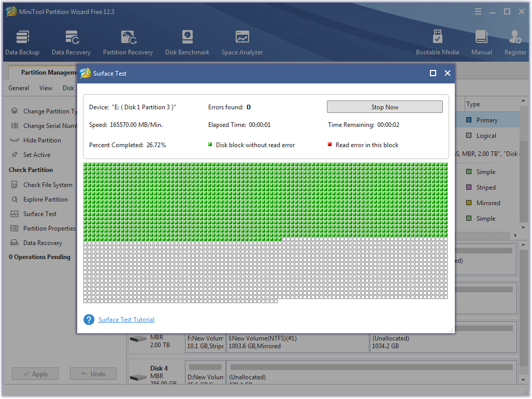
Task: Click the Errors found 0 text
Action: pyautogui.click(x=229, y=107)
